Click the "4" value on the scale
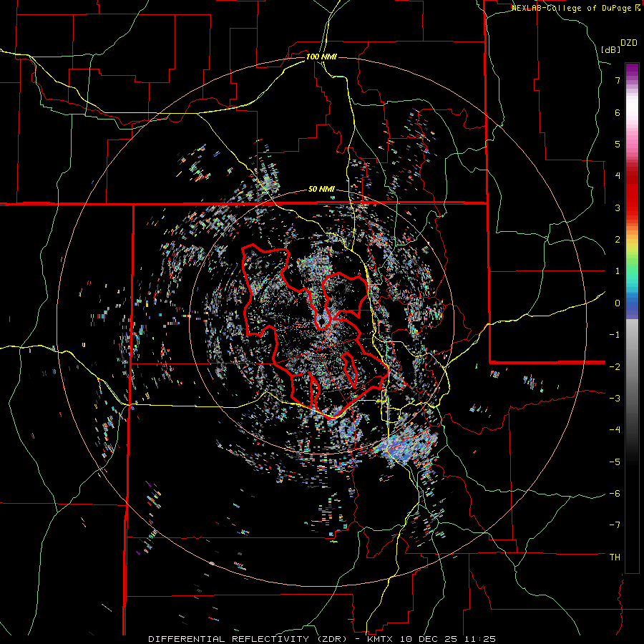The width and height of the screenshot is (644, 644). pos(618,175)
